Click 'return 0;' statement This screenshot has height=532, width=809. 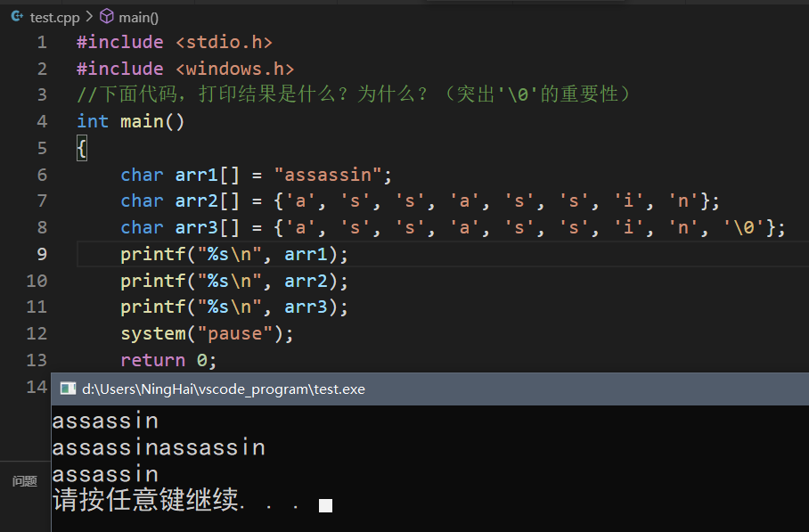pos(168,360)
